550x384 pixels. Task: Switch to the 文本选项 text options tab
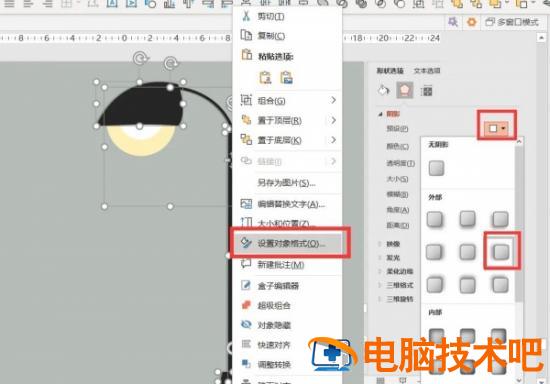(x=427, y=71)
